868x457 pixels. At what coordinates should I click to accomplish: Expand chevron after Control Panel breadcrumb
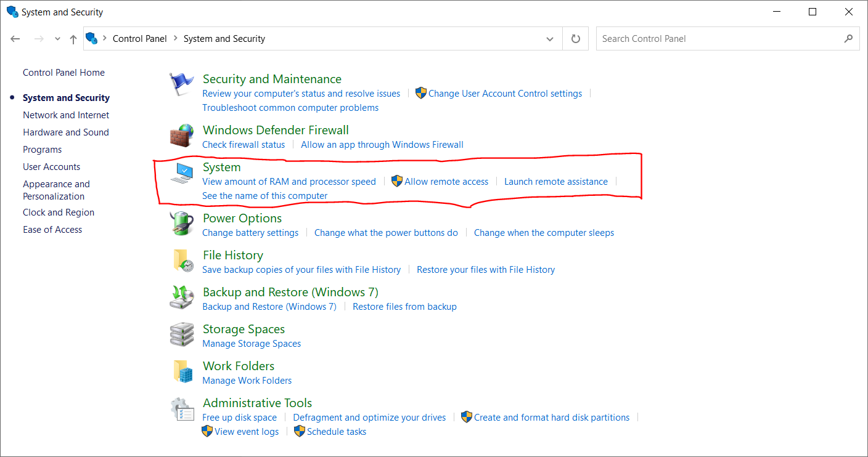[176, 38]
